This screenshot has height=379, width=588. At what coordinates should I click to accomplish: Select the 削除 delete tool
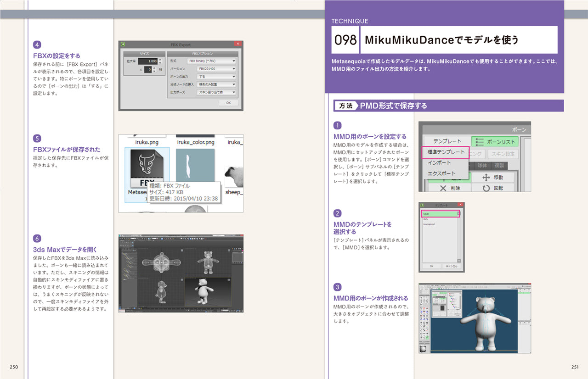[x=450, y=188]
